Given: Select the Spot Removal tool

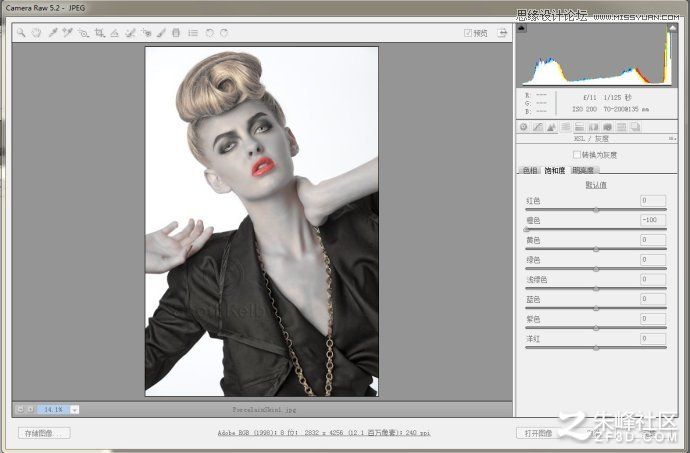Looking at the screenshot, I should [130, 33].
